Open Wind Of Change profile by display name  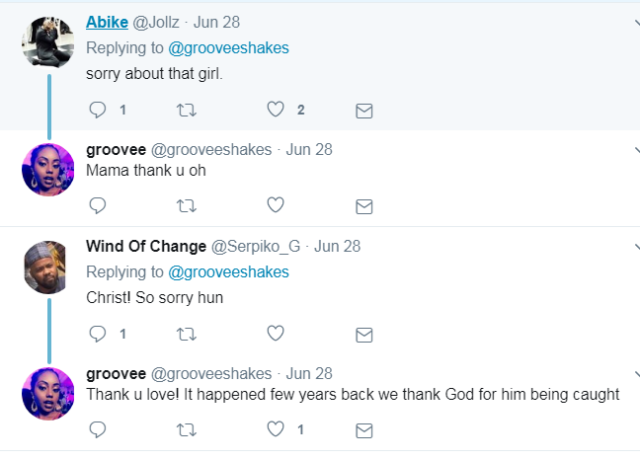pos(146,246)
